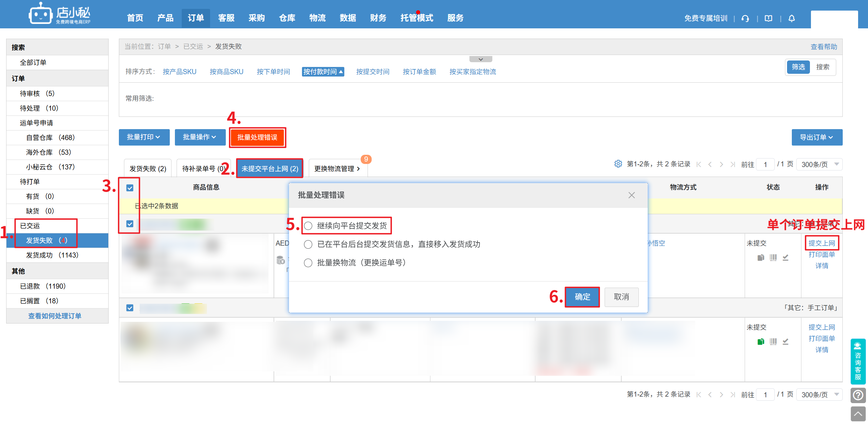Switch to 未提交平台上网 (2) tab

(270, 168)
